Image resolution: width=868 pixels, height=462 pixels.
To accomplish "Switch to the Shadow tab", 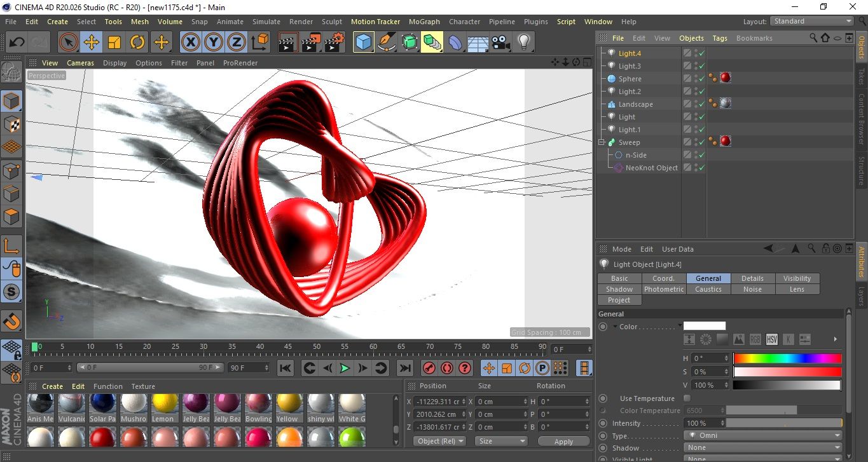I will point(619,289).
